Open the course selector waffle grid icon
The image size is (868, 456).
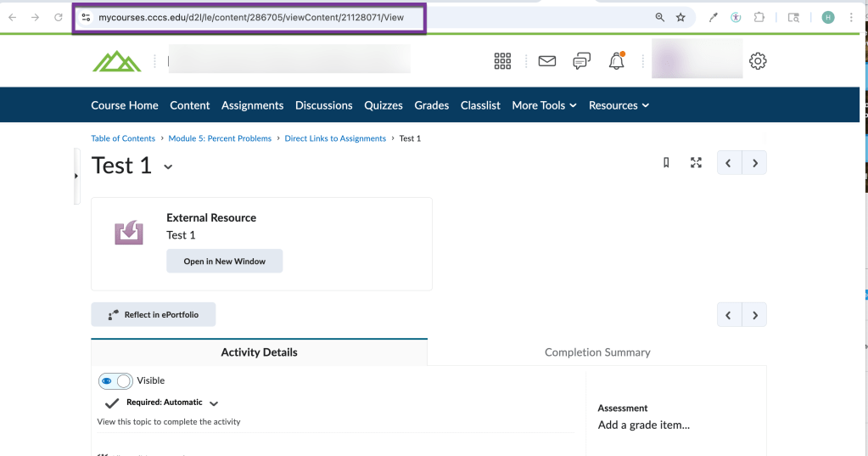click(502, 61)
